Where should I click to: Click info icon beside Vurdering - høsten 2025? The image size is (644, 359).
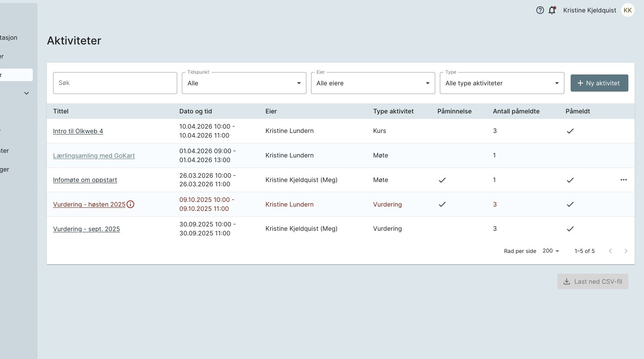click(x=131, y=204)
